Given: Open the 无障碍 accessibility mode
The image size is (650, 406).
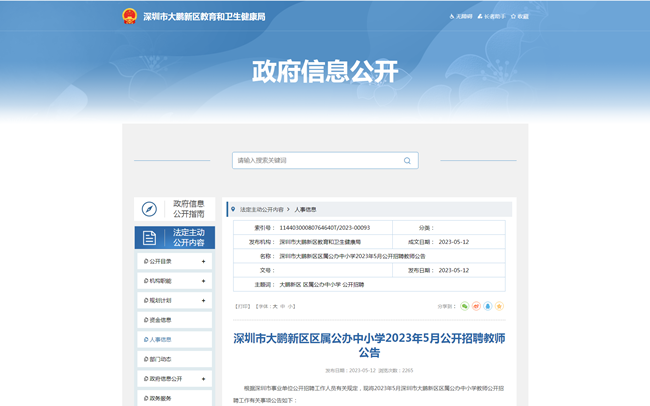Looking at the screenshot, I should [461, 17].
